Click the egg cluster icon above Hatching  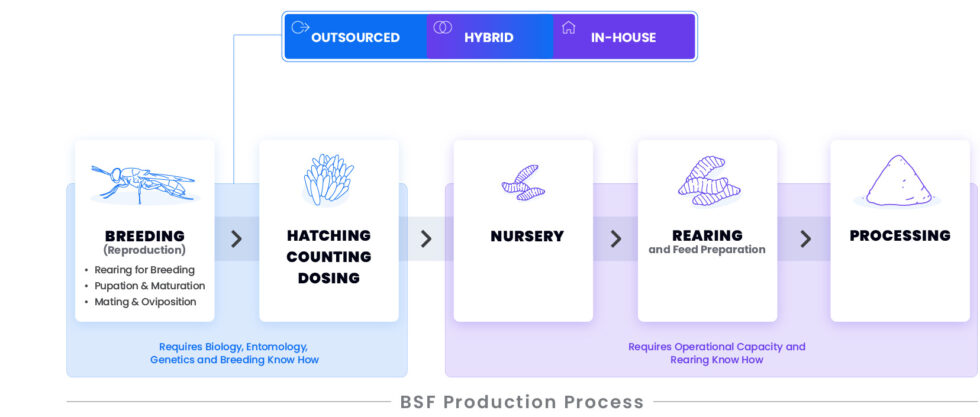(329, 179)
